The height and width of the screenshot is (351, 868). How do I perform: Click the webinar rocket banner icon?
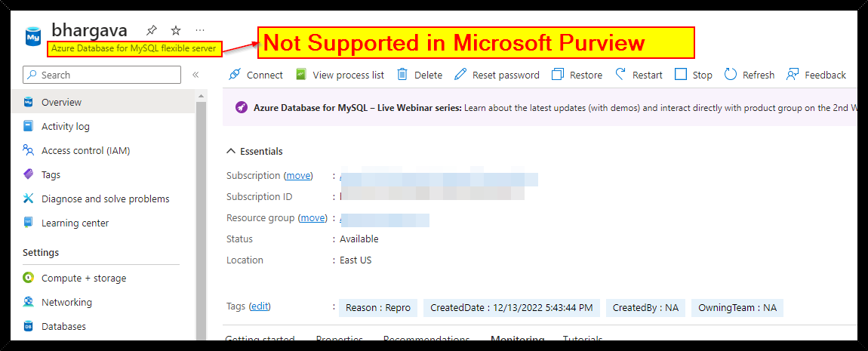coord(241,107)
